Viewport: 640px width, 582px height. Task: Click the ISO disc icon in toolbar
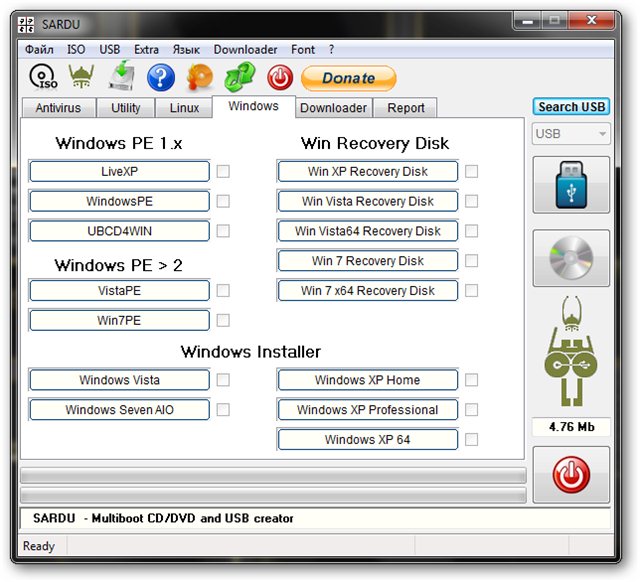tap(43, 77)
